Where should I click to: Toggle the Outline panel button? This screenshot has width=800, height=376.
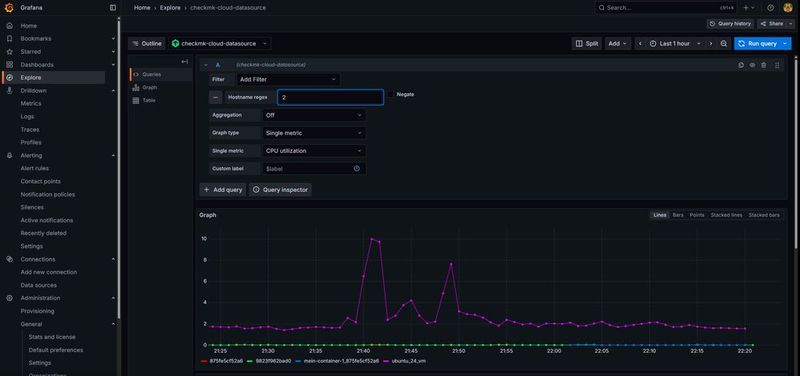tap(147, 44)
